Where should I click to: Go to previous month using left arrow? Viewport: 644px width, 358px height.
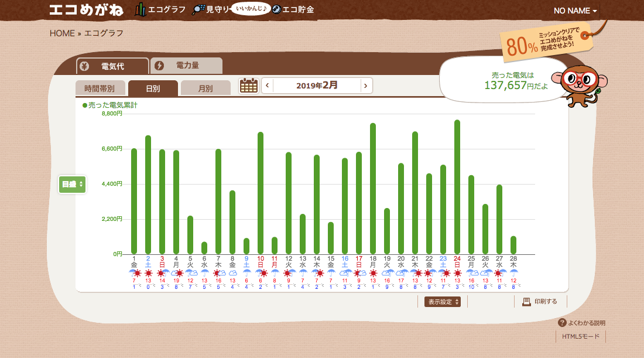pyautogui.click(x=268, y=86)
